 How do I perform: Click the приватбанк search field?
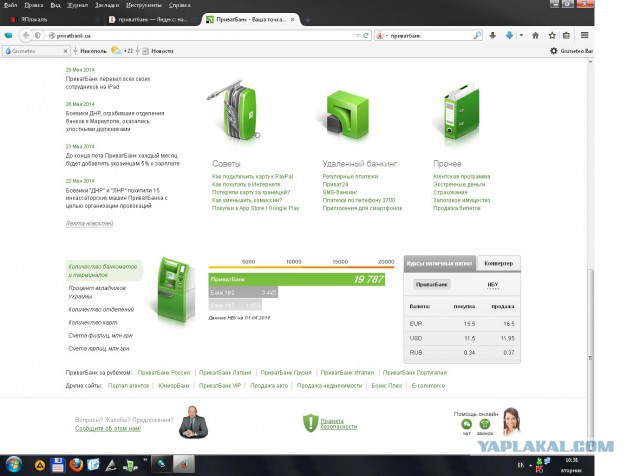click(430, 36)
